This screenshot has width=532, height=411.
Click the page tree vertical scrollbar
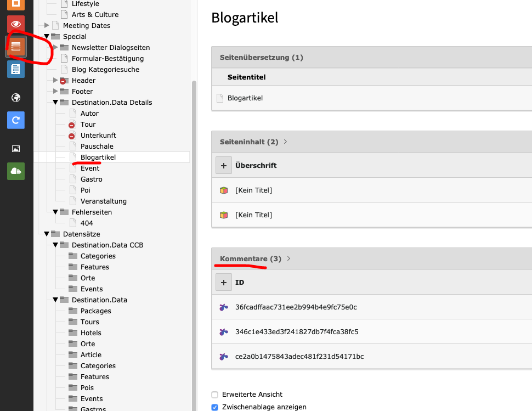[194, 244]
